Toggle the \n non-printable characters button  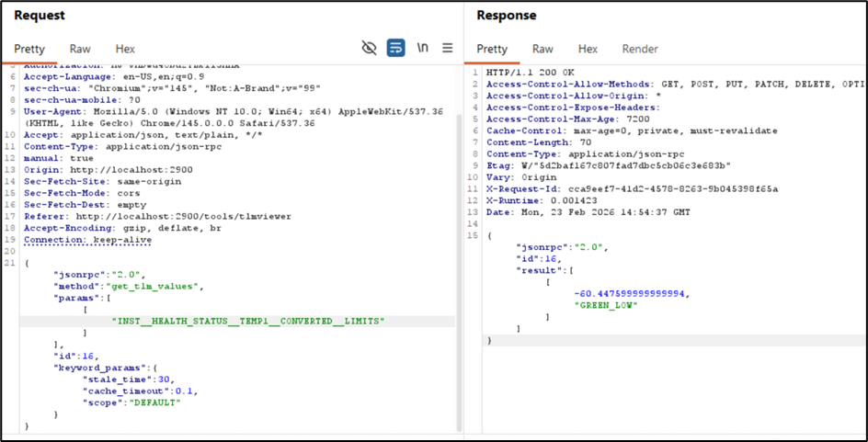(422, 48)
